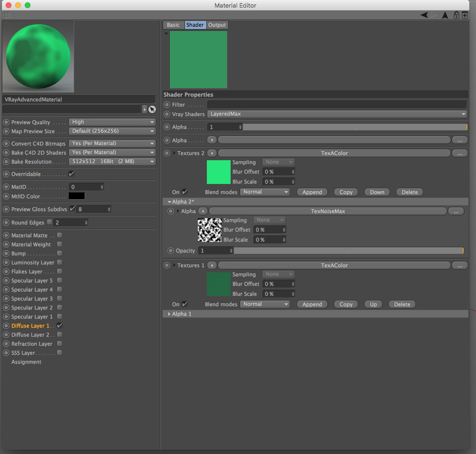Switch to the Basic tab
The width and height of the screenshot is (476, 454).
coord(174,25)
